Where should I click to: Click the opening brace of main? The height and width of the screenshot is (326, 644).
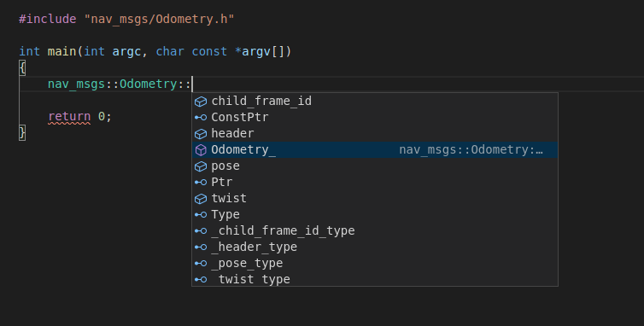point(22,67)
